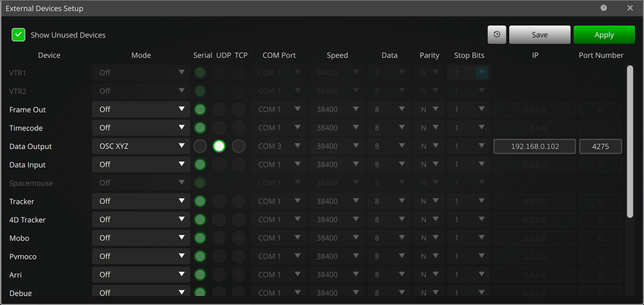Select Serial radio for Tracker row
Screen dimensions: 644x305
pyautogui.click(x=200, y=201)
